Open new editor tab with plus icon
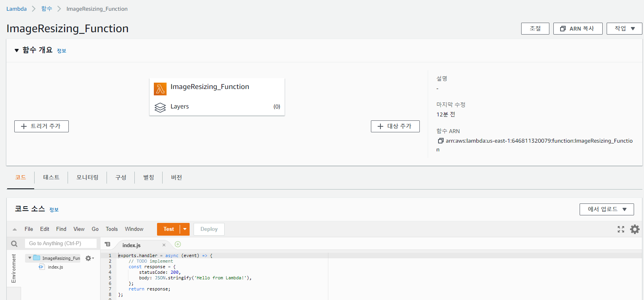Viewport: 644px width, 300px height. click(178, 244)
